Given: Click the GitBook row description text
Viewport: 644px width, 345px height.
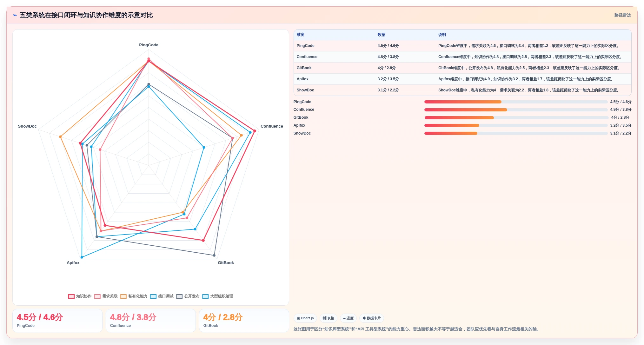Looking at the screenshot, I should 529,68.
